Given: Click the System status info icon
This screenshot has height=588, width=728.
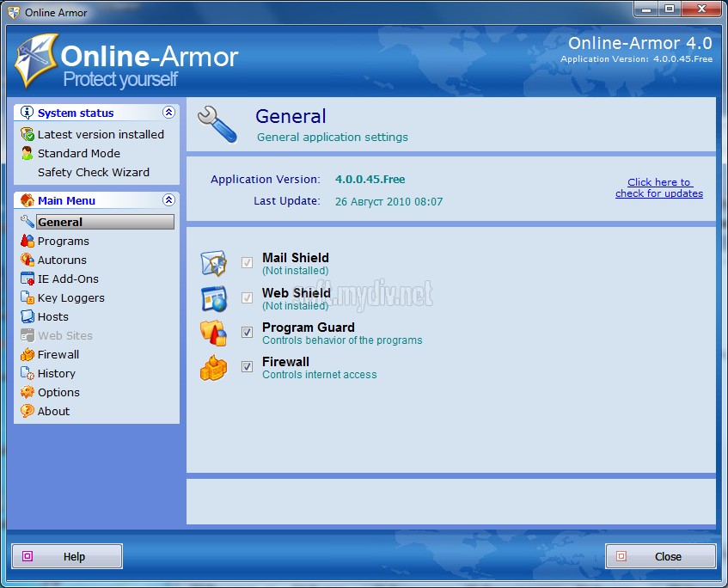Looking at the screenshot, I should (x=27, y=113).
